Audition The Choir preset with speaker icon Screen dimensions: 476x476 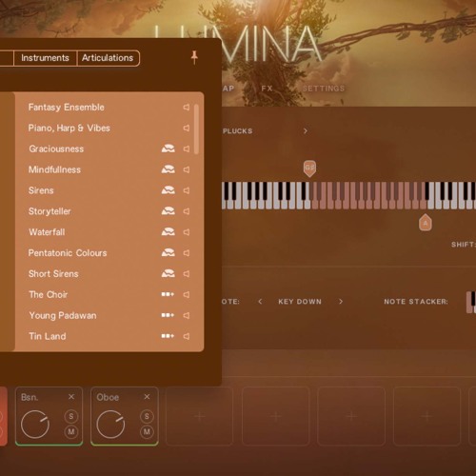tap(187, 294)
